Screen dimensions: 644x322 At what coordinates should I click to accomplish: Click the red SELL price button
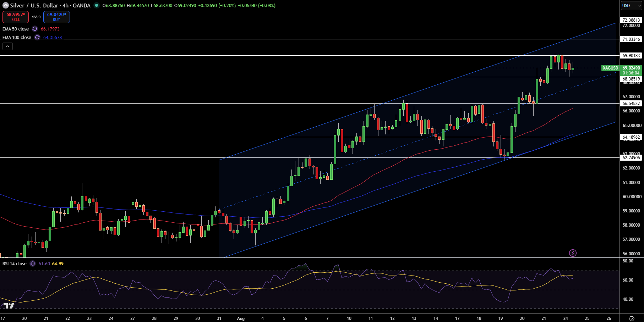[x=16, y=17]
